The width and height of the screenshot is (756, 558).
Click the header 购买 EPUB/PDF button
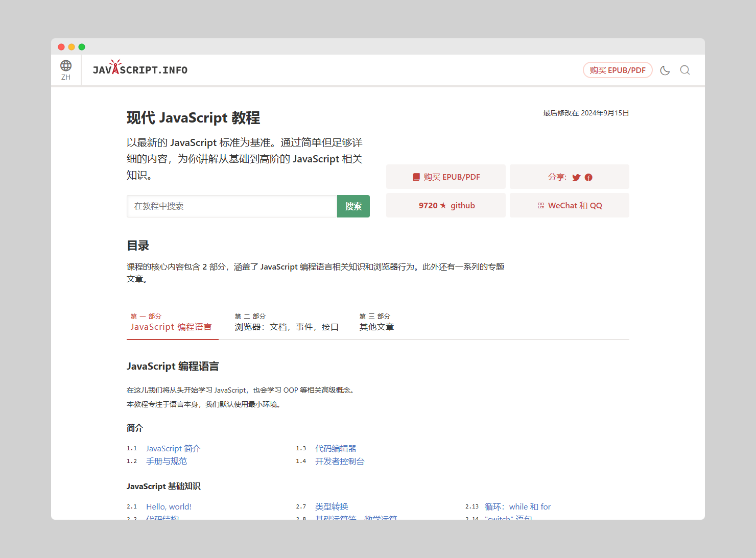(x=617, y=70)
